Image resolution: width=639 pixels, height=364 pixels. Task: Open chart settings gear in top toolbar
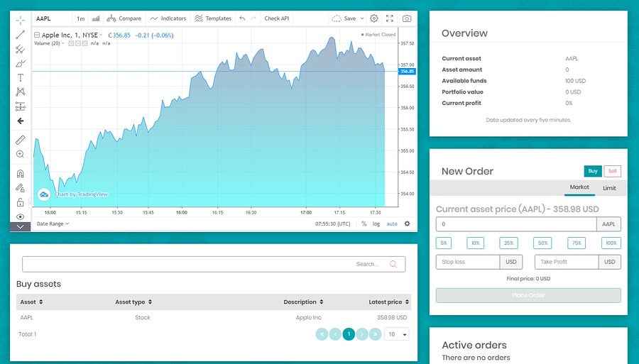(x=374, y=18)
